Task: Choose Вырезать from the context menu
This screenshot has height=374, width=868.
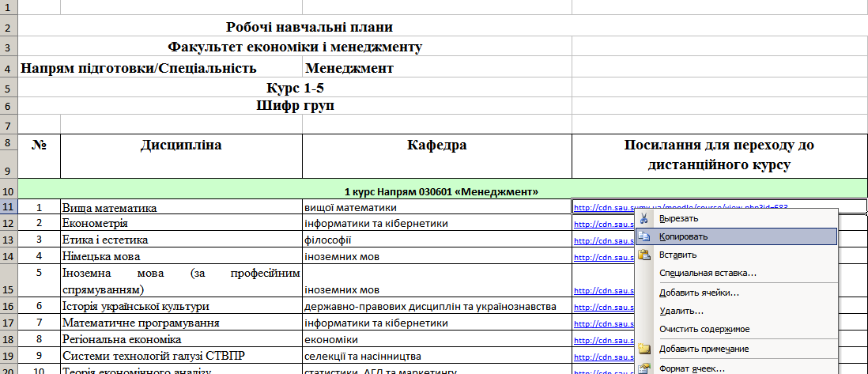Action: click(736, 218)
